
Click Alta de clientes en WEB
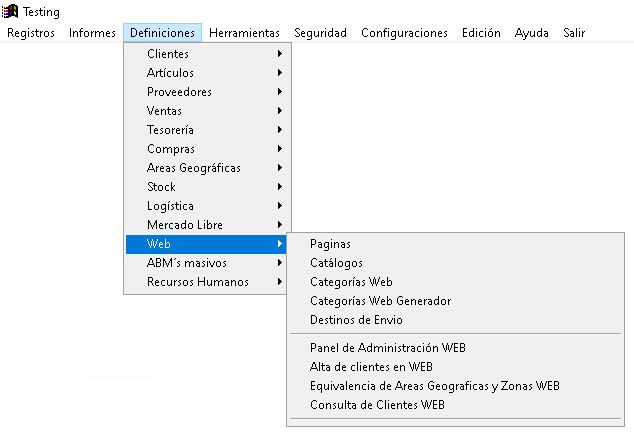371,367
